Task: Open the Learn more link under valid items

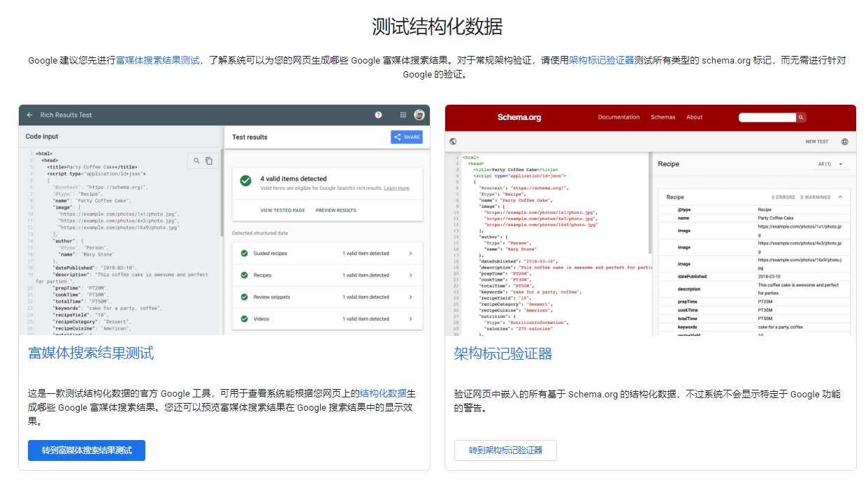Action: tap(396, 189)
